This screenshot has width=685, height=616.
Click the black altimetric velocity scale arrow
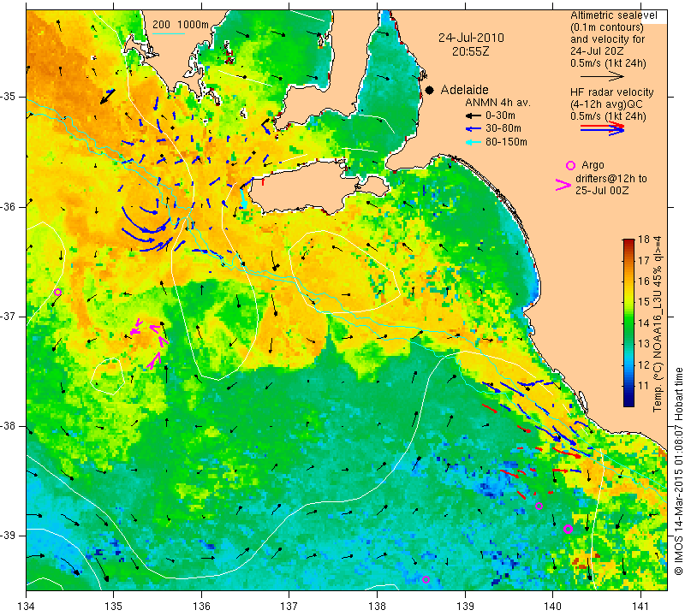coord(602,76)
